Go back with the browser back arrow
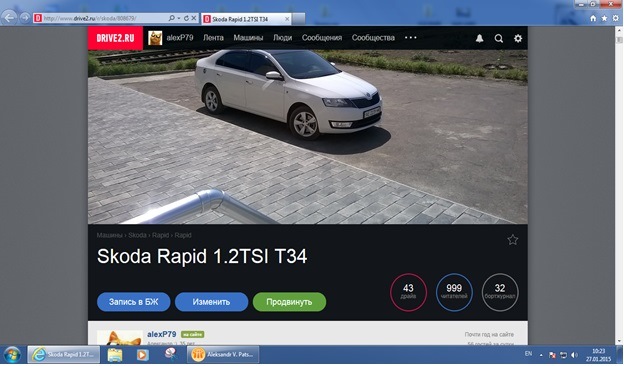This screenshot has height=366, width=624. point(9,18)
